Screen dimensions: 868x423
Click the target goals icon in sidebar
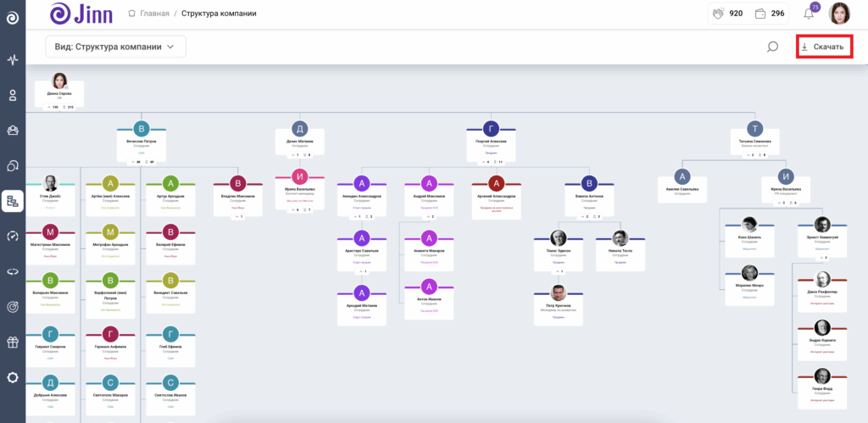13,306
